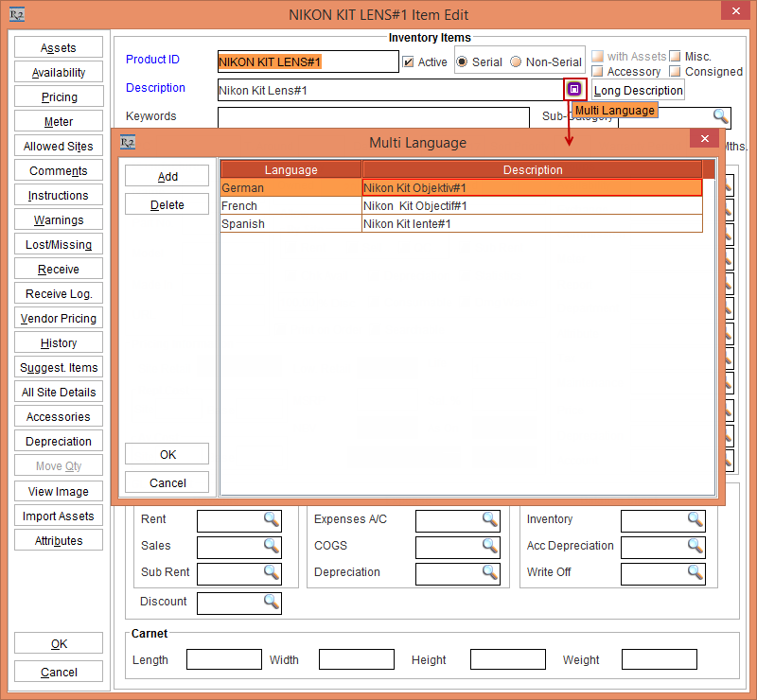Click the COGS lookup magnifier icon
Image resolution: width=757 pixels, height=700 pixels.
point(489,546)
